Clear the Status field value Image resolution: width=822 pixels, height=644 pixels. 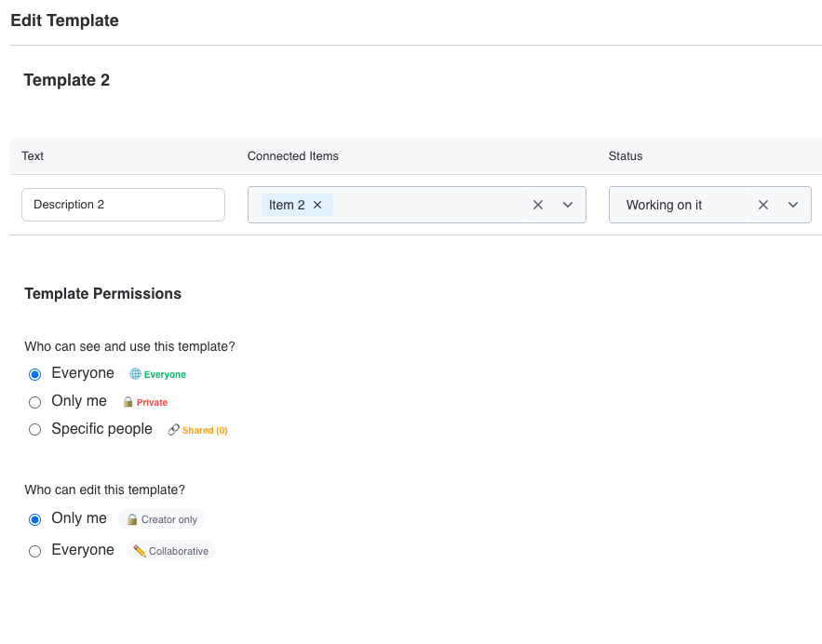point(763,205)
